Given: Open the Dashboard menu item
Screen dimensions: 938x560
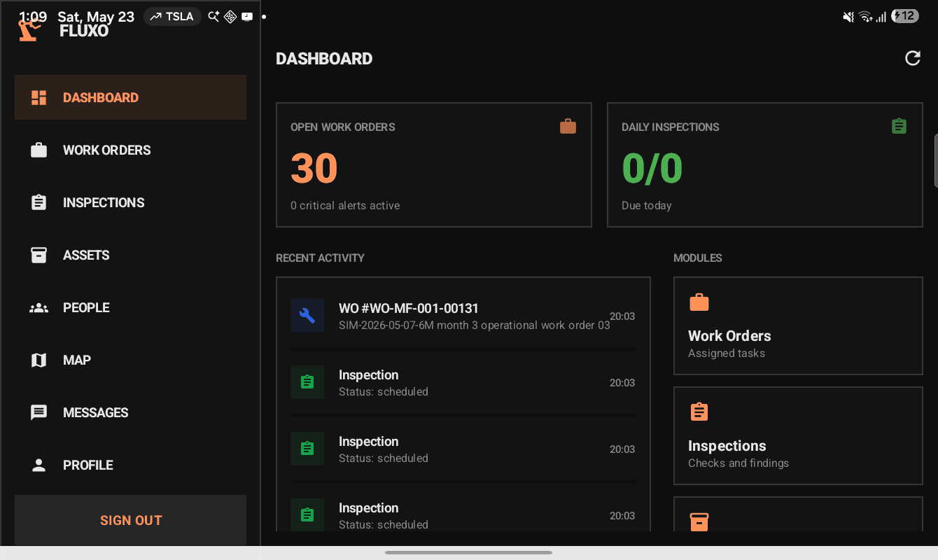Looking at the screenshot, I should coord(130,97).
